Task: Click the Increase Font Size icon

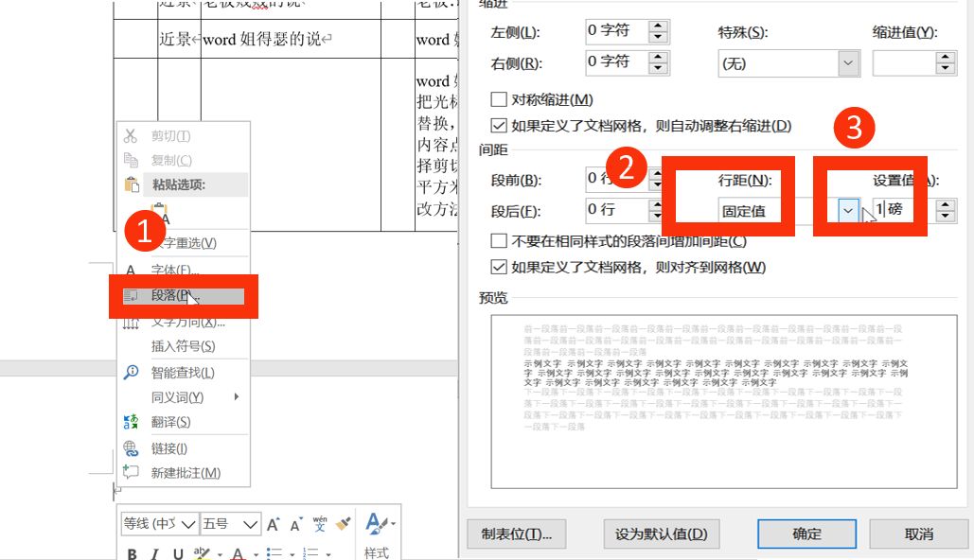Action: (274, 524)
